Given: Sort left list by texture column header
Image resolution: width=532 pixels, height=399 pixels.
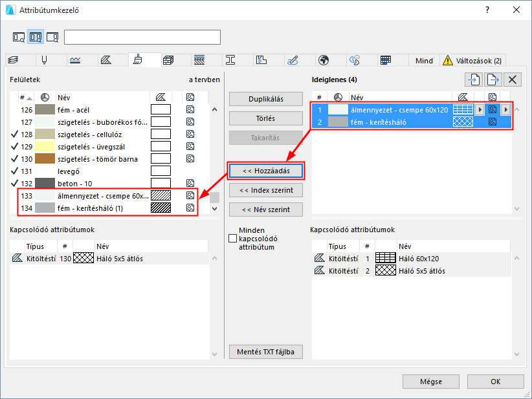Looking at the screenshot, I should (x=190, y=98).
